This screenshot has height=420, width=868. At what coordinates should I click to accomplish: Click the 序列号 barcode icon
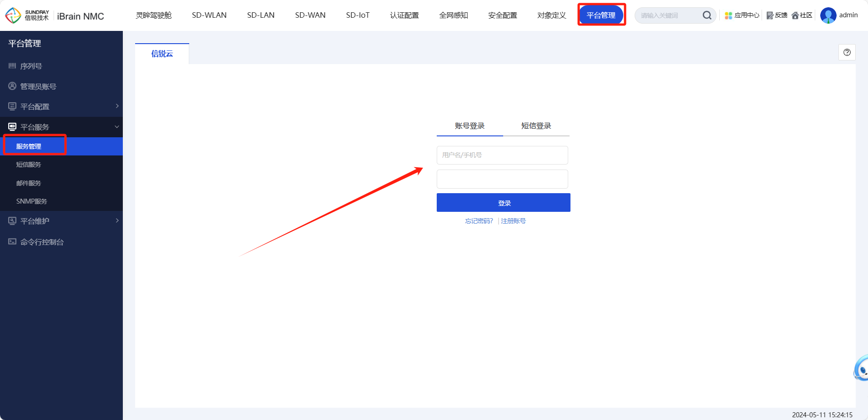tap(12, 66)
